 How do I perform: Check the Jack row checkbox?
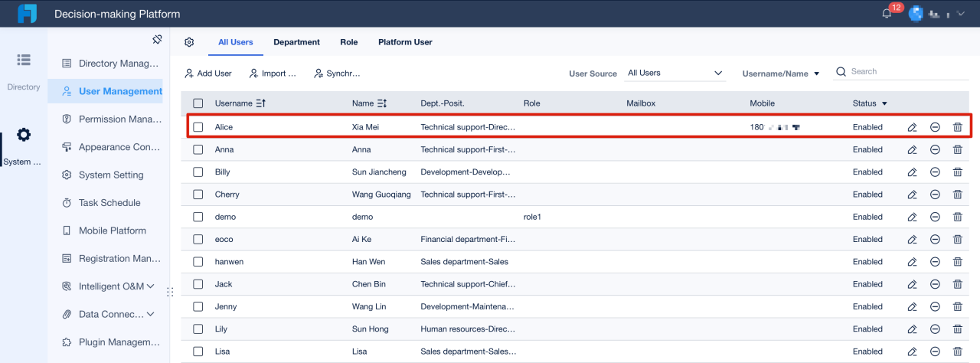click(x=198, y=284)
